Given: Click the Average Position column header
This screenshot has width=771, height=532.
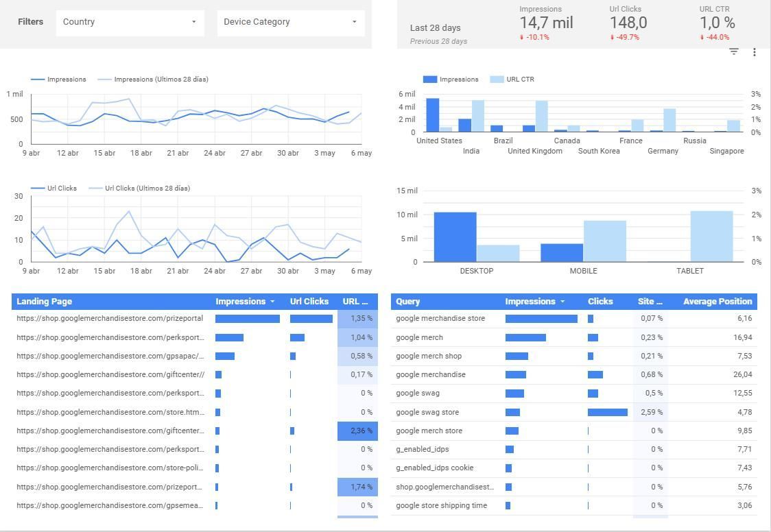Looking at the screenshot, I should [717, 302].
